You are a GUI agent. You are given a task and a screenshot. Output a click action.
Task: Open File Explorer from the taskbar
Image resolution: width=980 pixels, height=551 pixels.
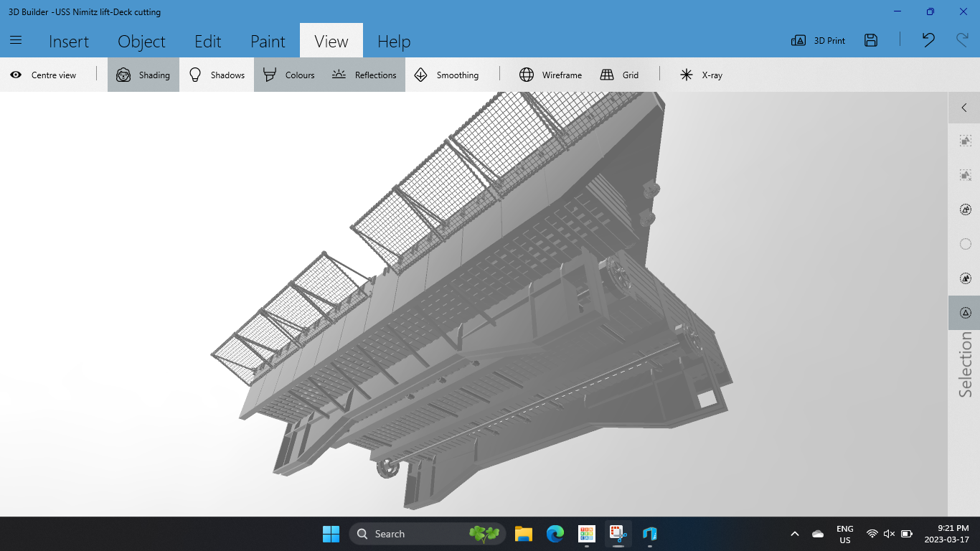coord(523,534)
